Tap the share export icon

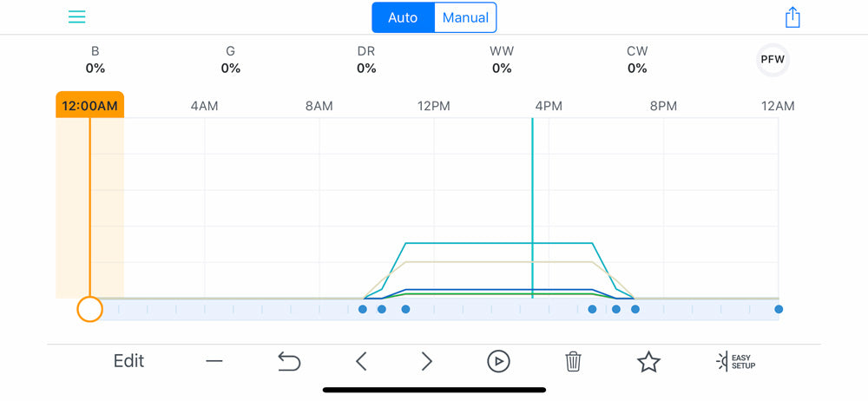[792, 17]
